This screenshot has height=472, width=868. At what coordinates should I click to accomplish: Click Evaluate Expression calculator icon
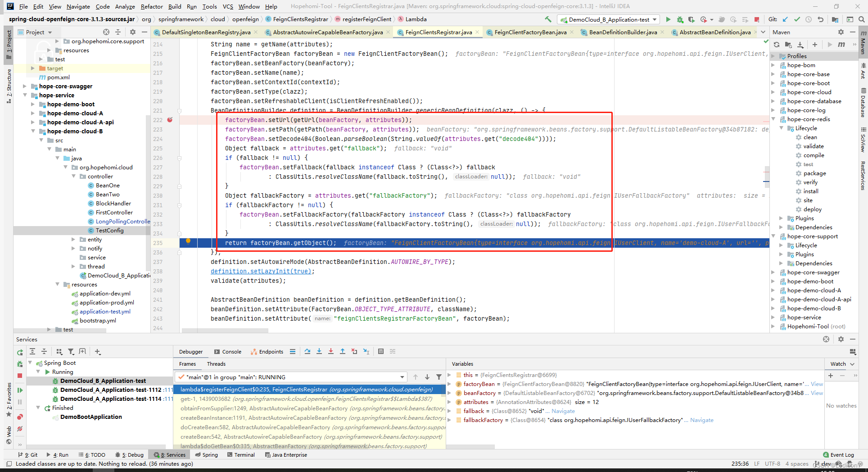381,351
